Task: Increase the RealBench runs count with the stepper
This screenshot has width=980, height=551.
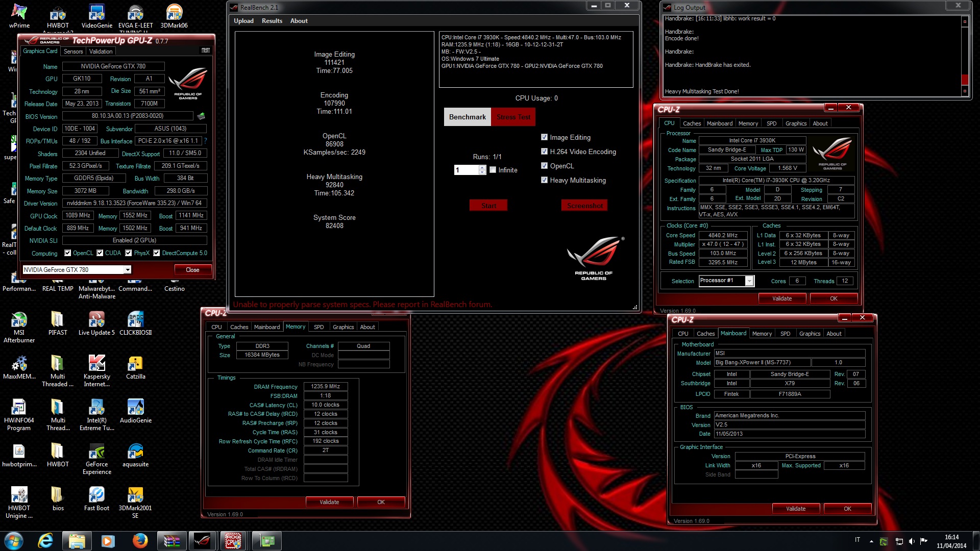Action: pos(482,167)
